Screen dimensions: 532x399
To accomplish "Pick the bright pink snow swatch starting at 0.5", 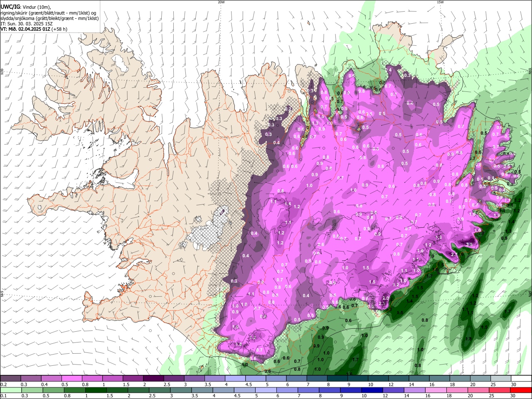I will tap(71, 379).
